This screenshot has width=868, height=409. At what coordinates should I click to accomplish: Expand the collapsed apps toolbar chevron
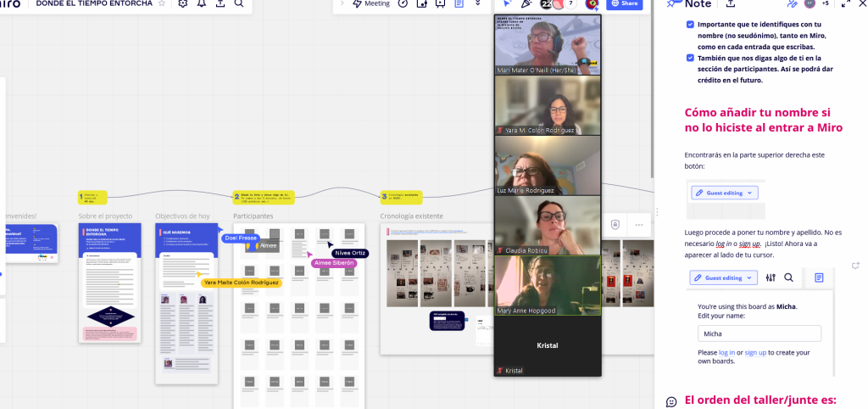point(342,3)
